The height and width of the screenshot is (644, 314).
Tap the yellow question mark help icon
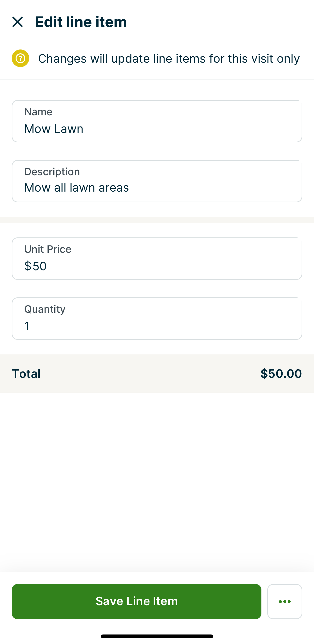[x=20, y=59]
